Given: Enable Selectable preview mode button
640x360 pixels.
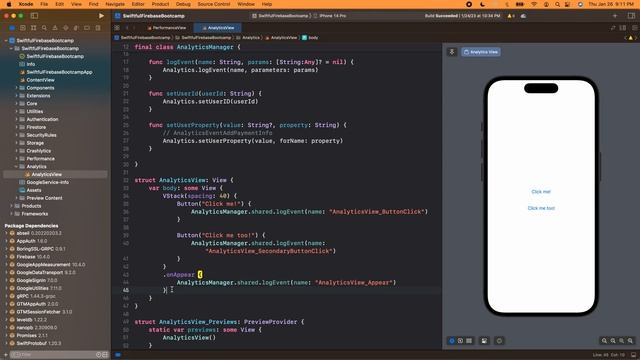Looking at the screenshot, I should click(x=460, y=340).
